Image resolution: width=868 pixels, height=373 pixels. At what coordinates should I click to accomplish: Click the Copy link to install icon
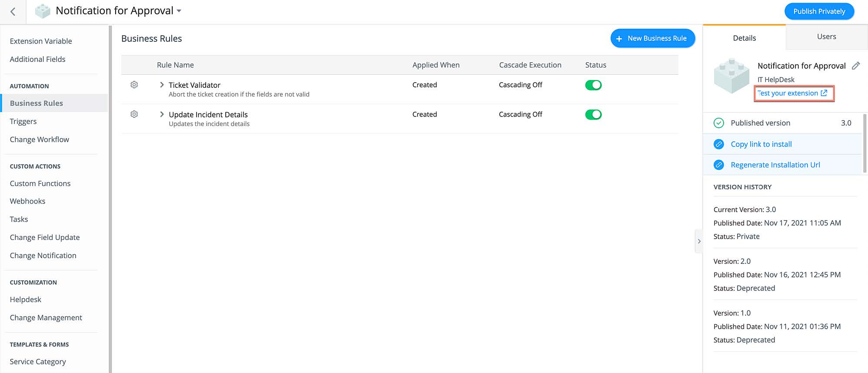pos(719,144)
